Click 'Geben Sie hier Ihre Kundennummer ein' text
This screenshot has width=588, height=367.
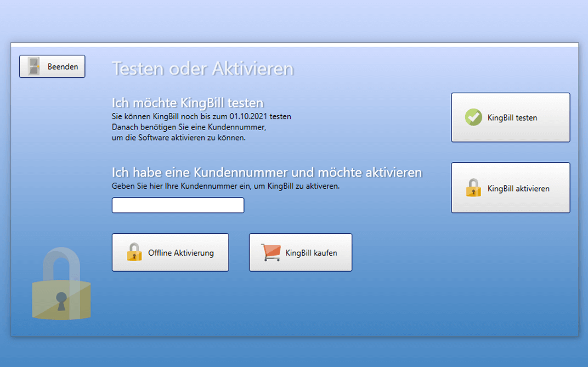pyautogui.click(x=225, y=186)
